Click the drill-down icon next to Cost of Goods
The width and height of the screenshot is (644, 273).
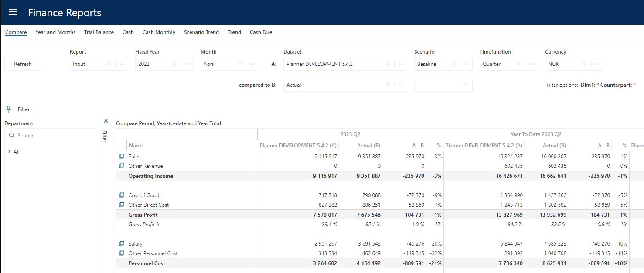(x=123, y=195)
